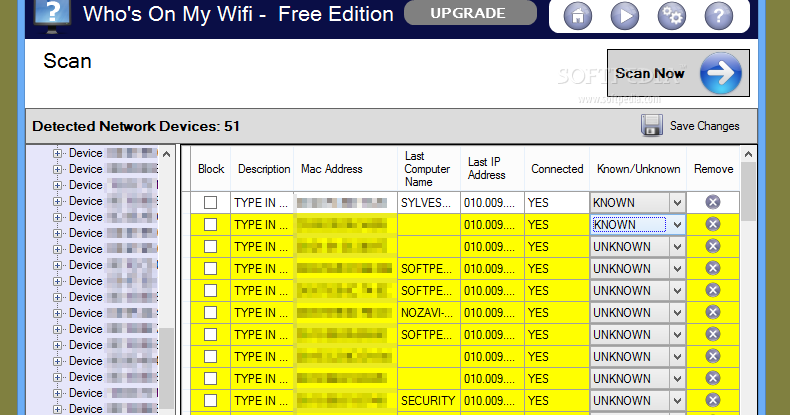Click the device tree scrollbar thumb

pos(167,368)
